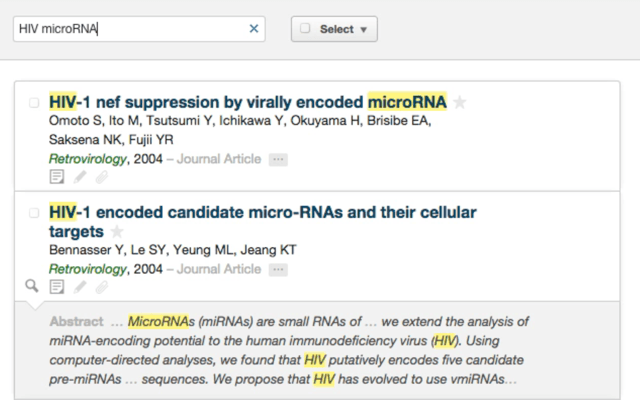Click Retrovirology journal link of first article
This screenshot has width=640, height=400.
88,159
